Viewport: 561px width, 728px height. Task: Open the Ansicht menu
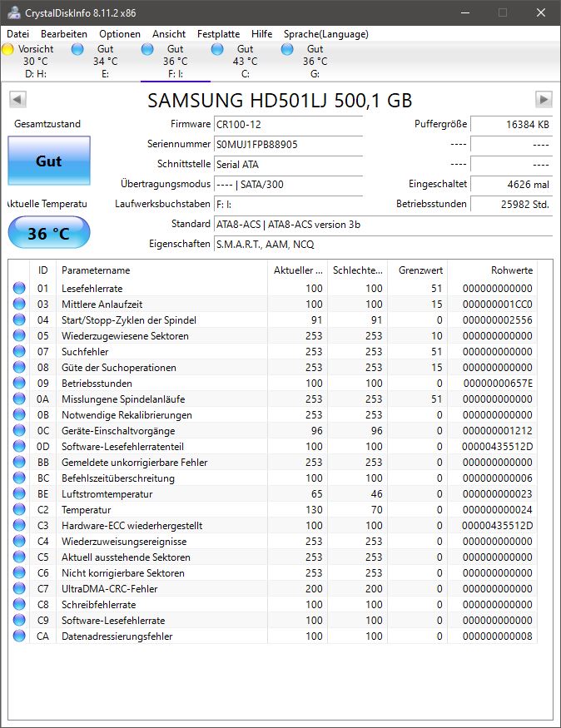(169, 34)
